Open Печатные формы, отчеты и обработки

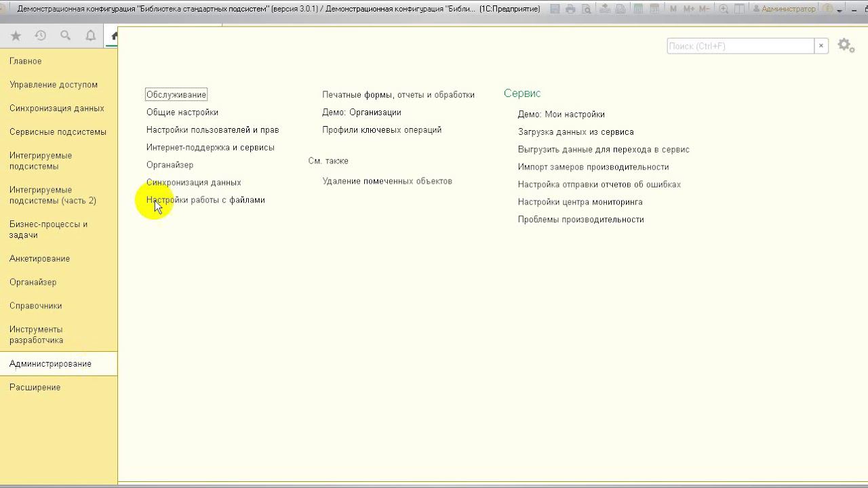[x=398, y=95]
